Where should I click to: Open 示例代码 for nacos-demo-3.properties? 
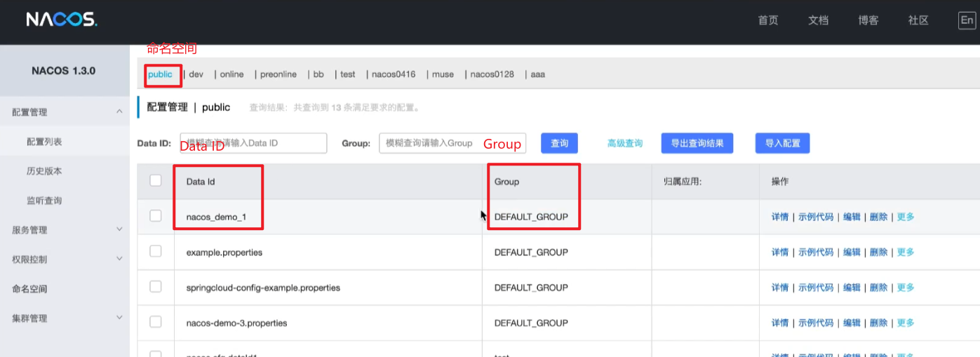tap(816, 323)
